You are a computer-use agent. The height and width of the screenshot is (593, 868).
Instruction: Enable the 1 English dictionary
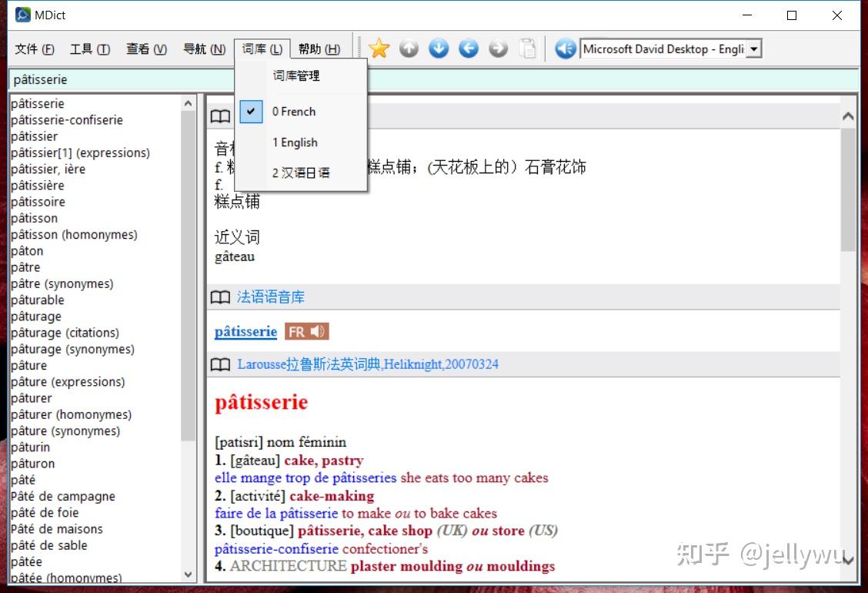click(295, 142)
